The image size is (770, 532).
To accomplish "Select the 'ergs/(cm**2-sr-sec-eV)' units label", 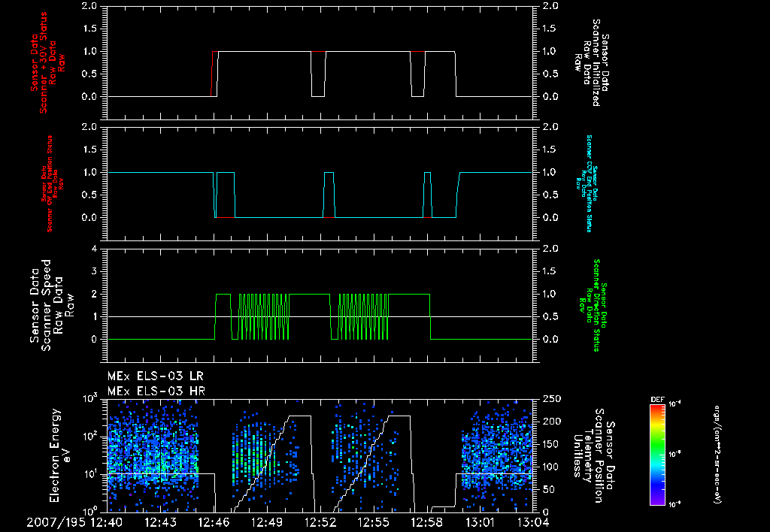I will pyautogui.click(x=717, y=454).
